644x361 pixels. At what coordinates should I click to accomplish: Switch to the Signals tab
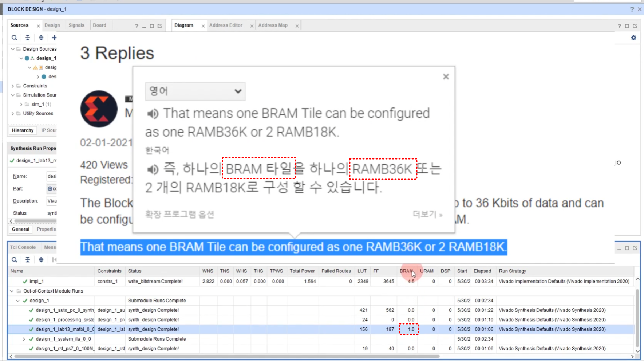tap(76, 25)
